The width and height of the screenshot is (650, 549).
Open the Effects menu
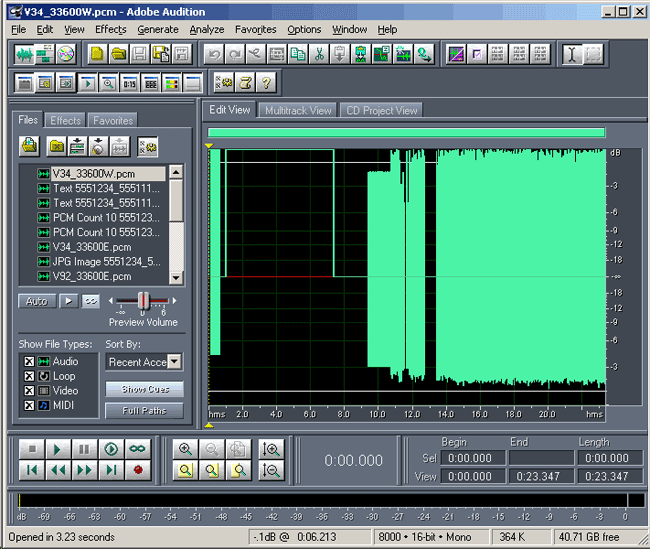click(111, 29)
